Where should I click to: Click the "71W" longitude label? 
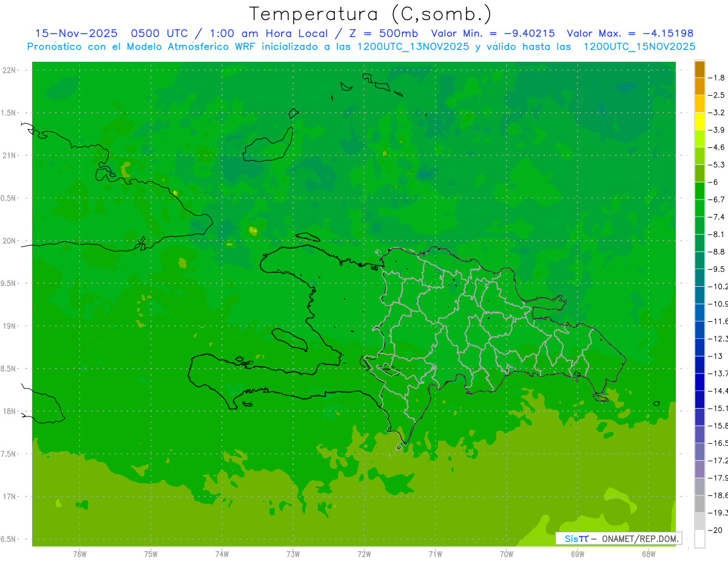[x=435, y=554]
